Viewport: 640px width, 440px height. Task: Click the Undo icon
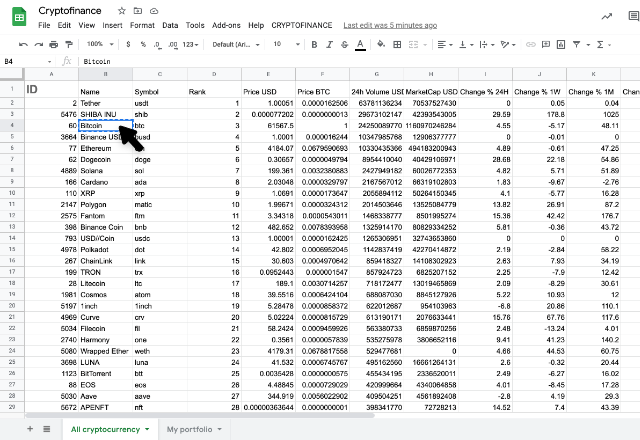[x=23, y=44]
